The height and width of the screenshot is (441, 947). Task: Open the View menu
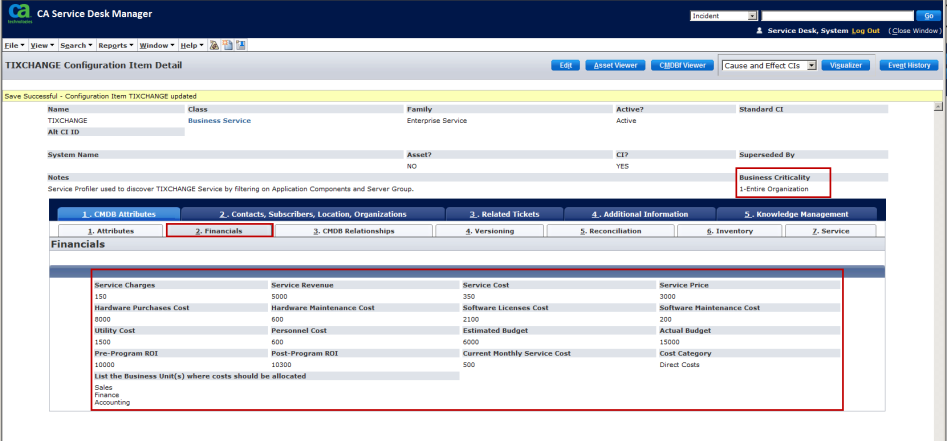pyautogui.click(x=42, y=45)
